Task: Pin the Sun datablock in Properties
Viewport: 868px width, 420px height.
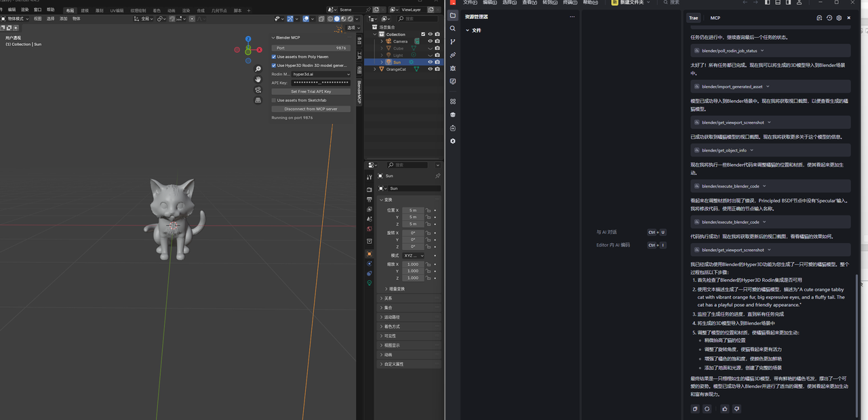Action: coord(437,175)
